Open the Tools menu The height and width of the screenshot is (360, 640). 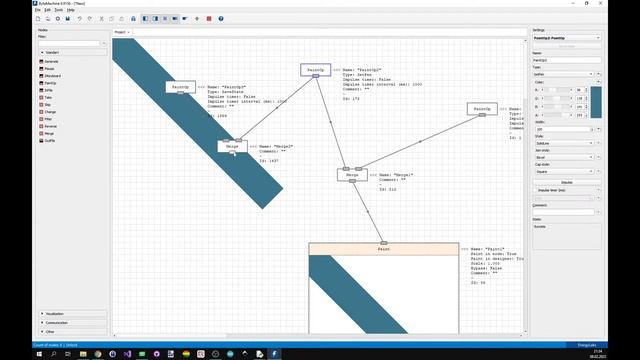[59, 10]
